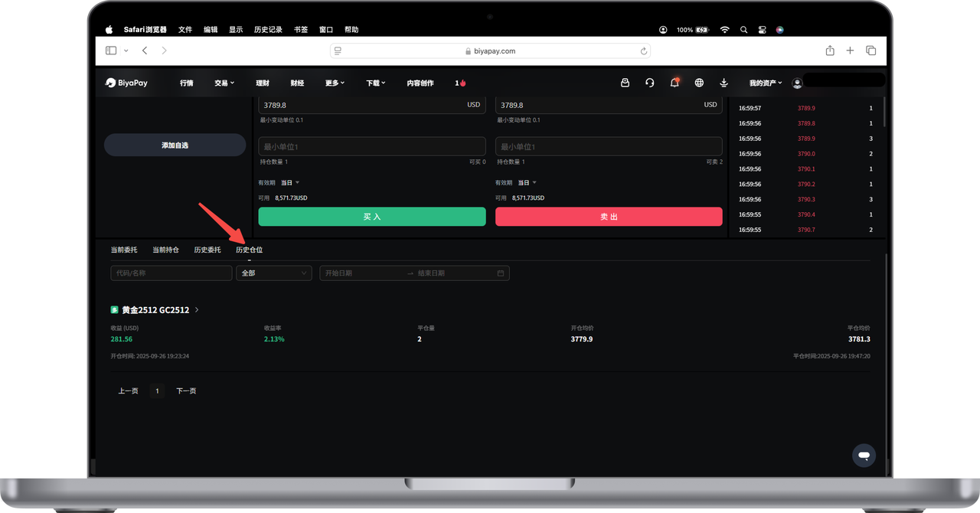Open the notification bell
Viewport: 980px width, 513px height.
click(x=675, y=83)
